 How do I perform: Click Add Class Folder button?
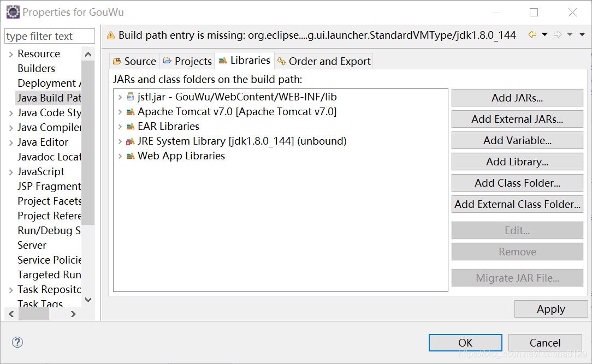[517, 183]
